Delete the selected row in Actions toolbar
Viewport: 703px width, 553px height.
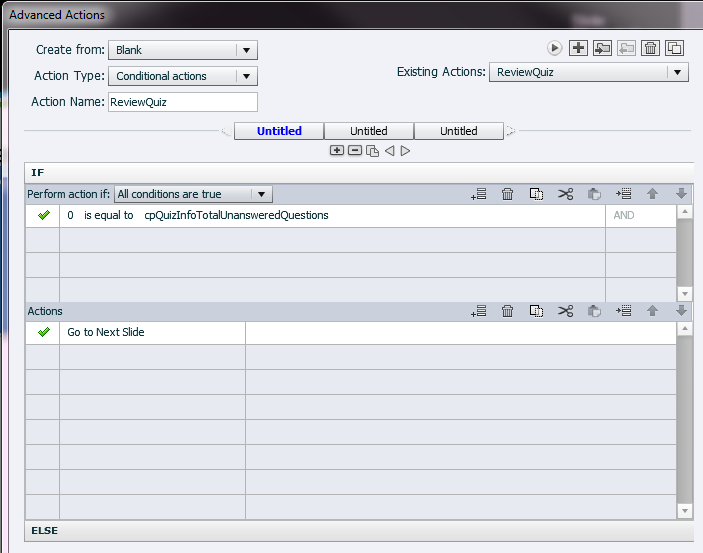[507, 311]
